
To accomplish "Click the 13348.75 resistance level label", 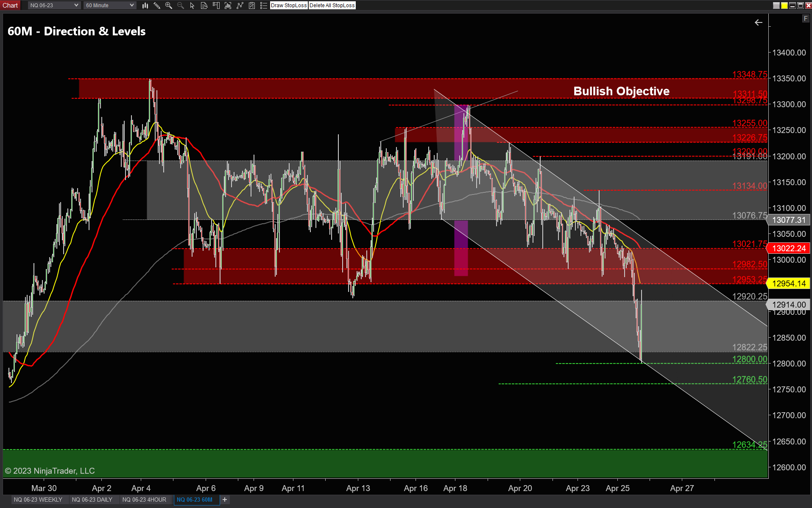I will coord(750,75).
